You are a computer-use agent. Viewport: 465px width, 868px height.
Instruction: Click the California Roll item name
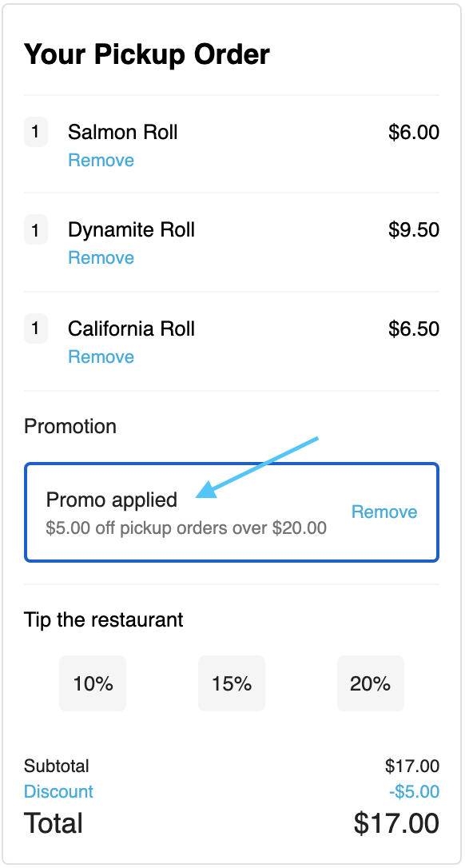pos(131,328)
